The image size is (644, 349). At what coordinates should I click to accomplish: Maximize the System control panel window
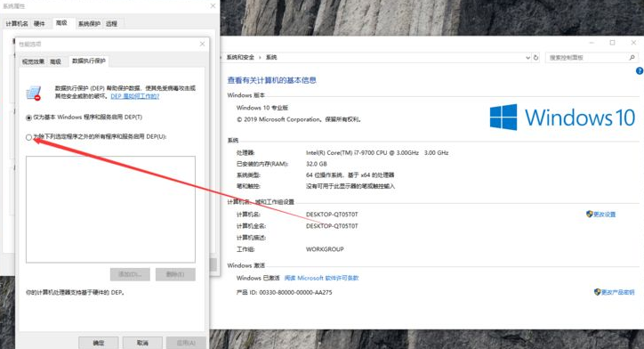point(612,43)
